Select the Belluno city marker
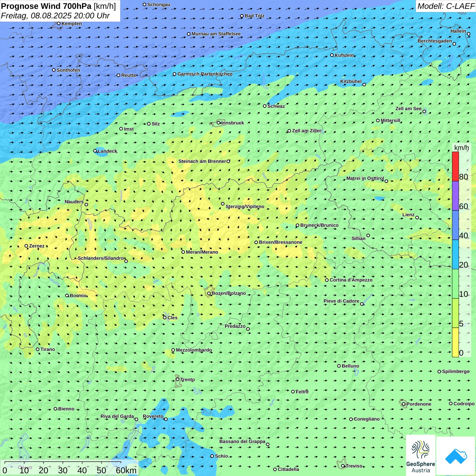Image resolution: width=476 pixels, height=476 pixels. 339,366
